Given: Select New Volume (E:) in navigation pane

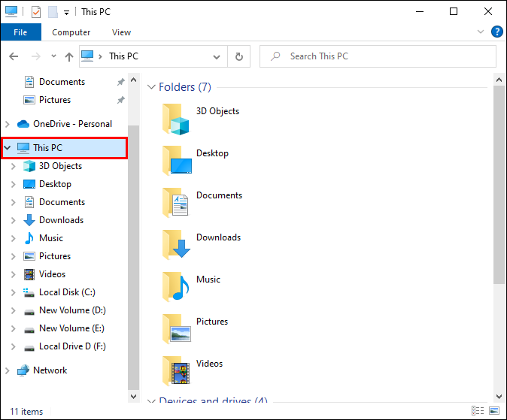Looking at the screenshot, I should click(71, 328).
